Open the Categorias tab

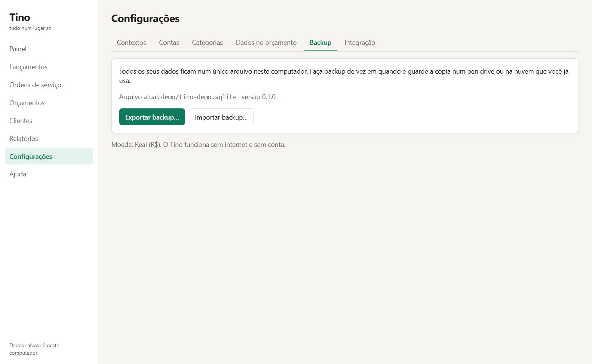click(207, 43)
